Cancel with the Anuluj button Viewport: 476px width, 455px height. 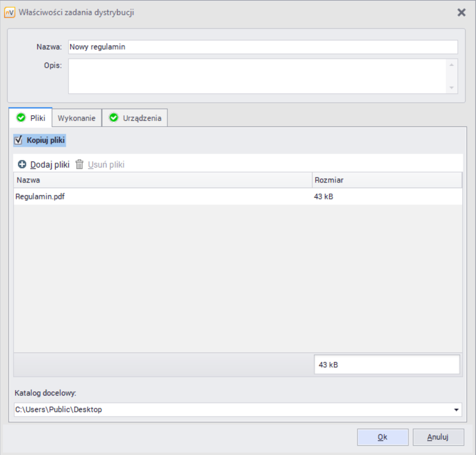[438, 437]
